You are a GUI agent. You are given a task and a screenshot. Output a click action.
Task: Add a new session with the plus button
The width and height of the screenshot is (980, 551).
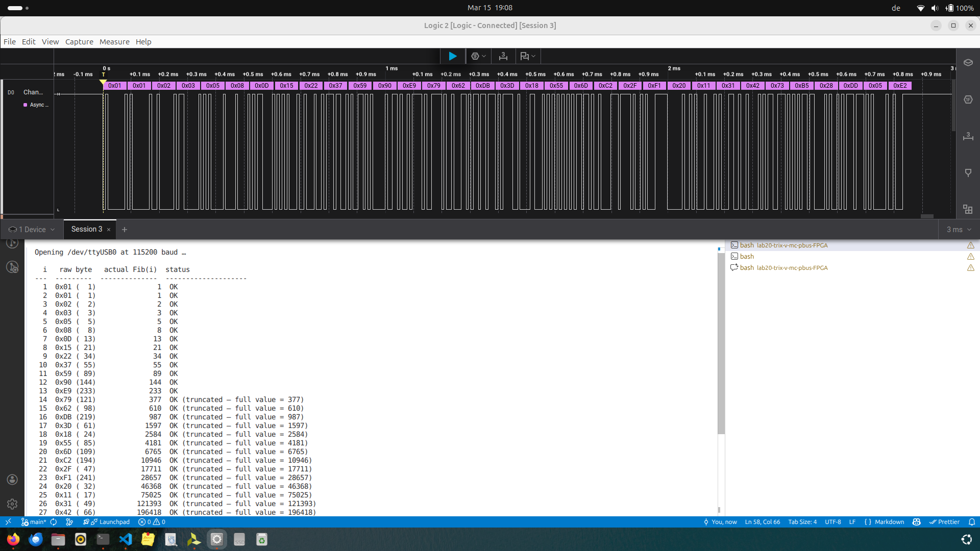[x=125, y=230]
